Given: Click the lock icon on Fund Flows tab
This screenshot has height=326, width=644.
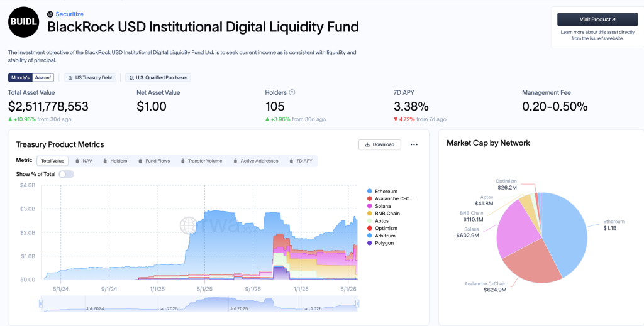Looking at the screenshot, I should (x=141, y=161).
